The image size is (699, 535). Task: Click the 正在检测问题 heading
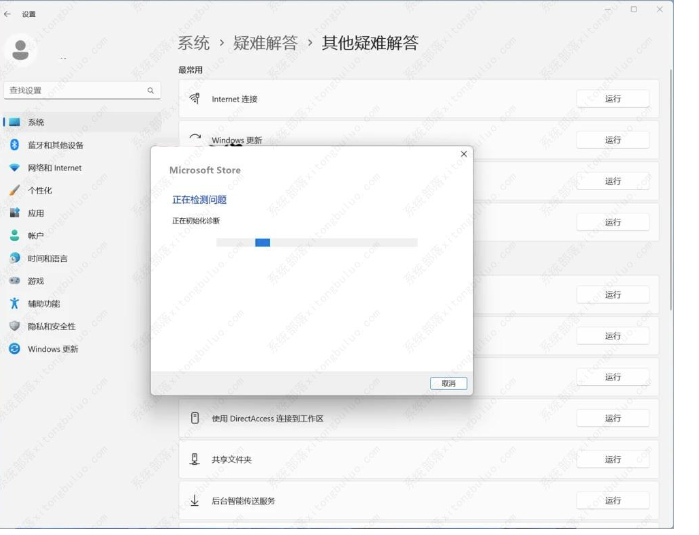pos(199,200)
